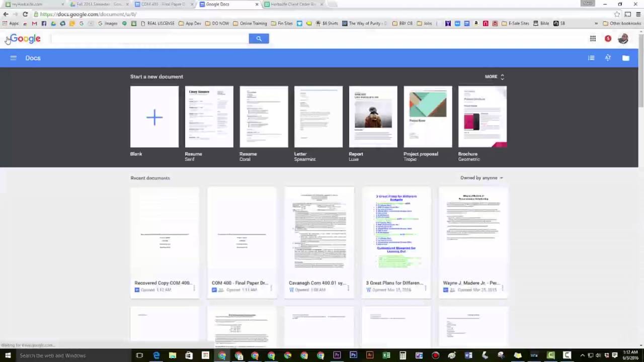Open the Owned by anyone filter dropdown
644x362 pixels.
481,178
